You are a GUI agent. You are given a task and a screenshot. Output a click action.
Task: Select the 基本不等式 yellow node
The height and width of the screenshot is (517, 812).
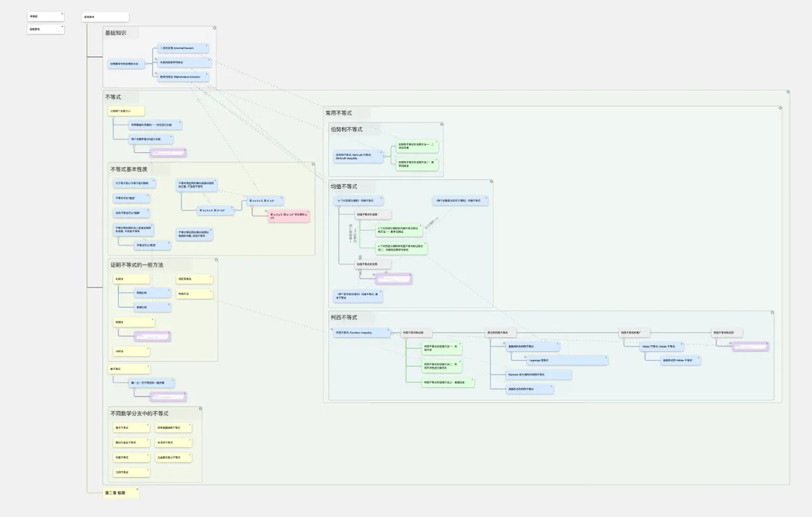point(131,428)
